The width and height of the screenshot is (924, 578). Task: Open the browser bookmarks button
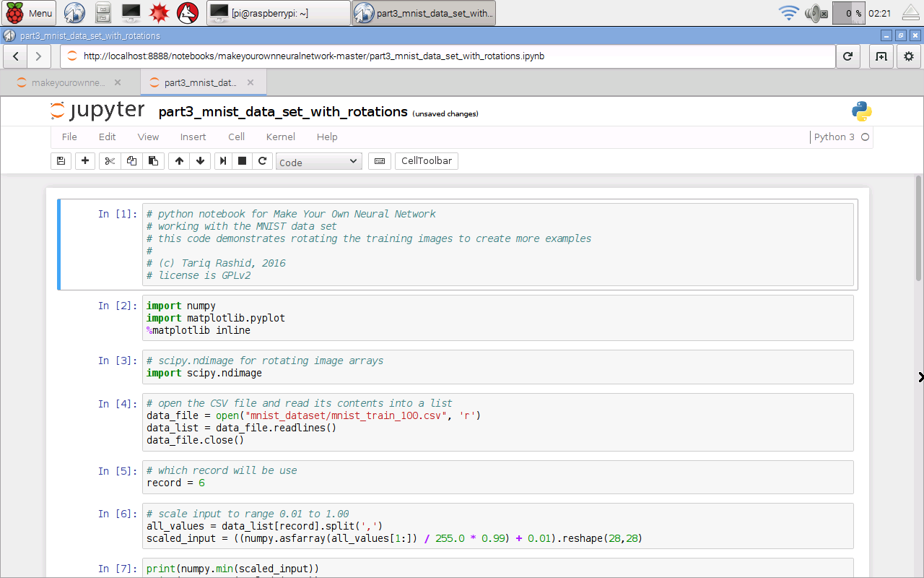881,56
